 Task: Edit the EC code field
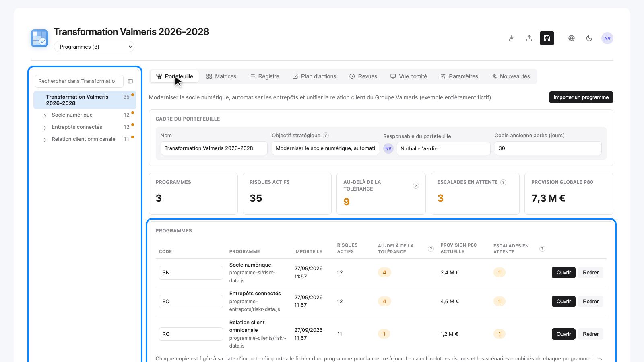point(191,301)
